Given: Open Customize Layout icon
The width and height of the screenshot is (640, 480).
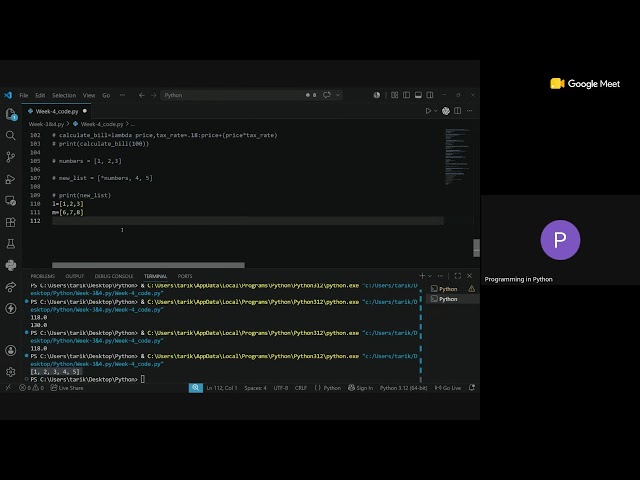Looking at the screenshot, I should tap(394, 95).
